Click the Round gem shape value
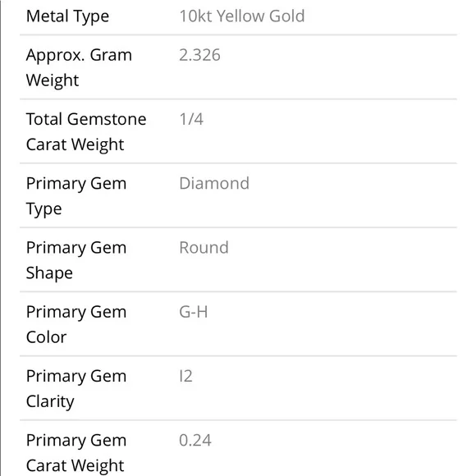 click(x=204, y=247)
